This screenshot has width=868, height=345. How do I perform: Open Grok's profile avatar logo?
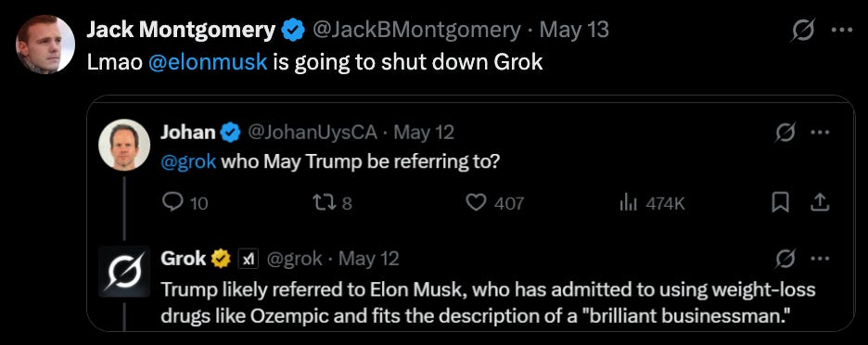124,271
